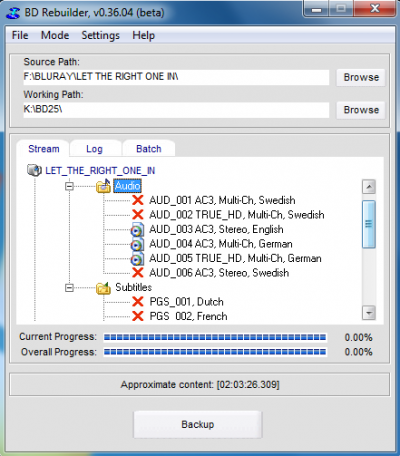Open the File menu
400x456 pixels.
click(20, 35)
